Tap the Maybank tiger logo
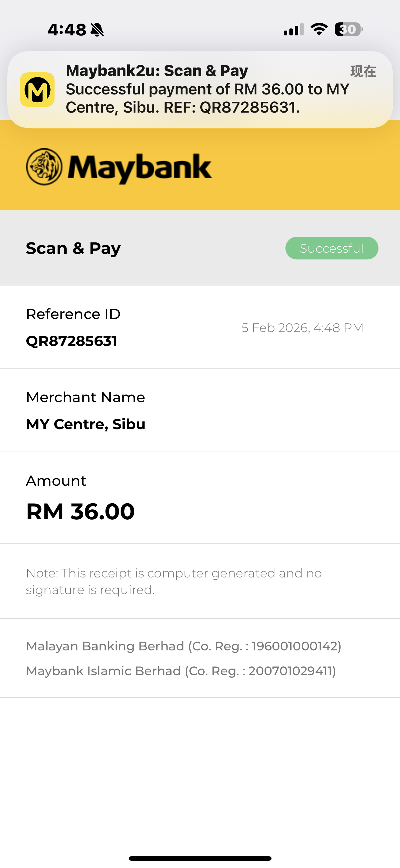400x868 pixels. click(44, 167)
